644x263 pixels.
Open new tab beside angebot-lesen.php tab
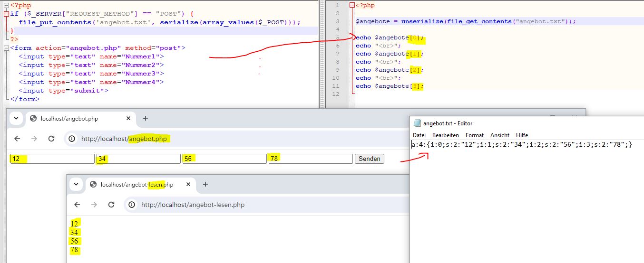tap(205, 184)
